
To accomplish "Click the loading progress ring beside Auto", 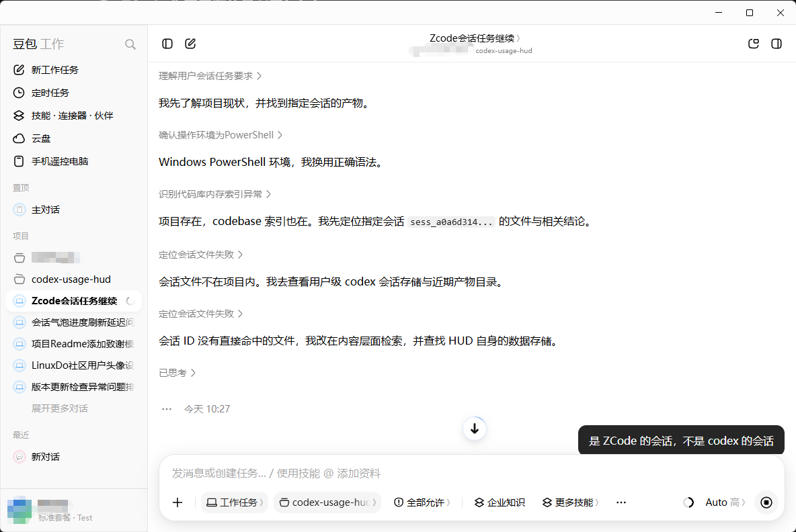I will 688,502.
